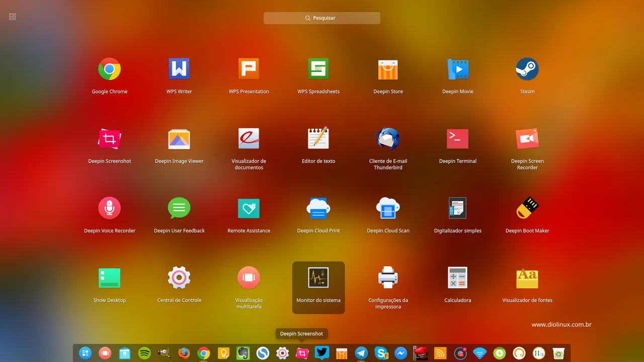
Task: Launch Deepin Voice Recorder
Action: [x=109, y=208]
